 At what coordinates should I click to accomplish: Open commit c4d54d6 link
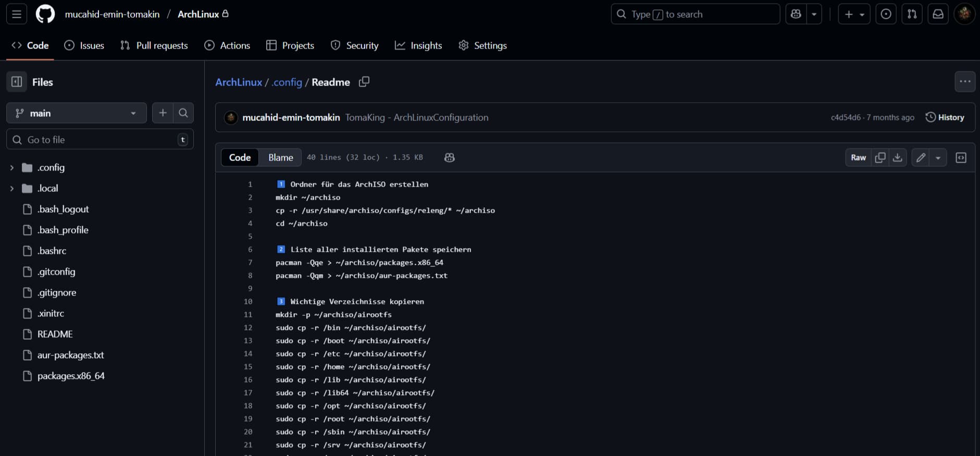click(846, 117)
